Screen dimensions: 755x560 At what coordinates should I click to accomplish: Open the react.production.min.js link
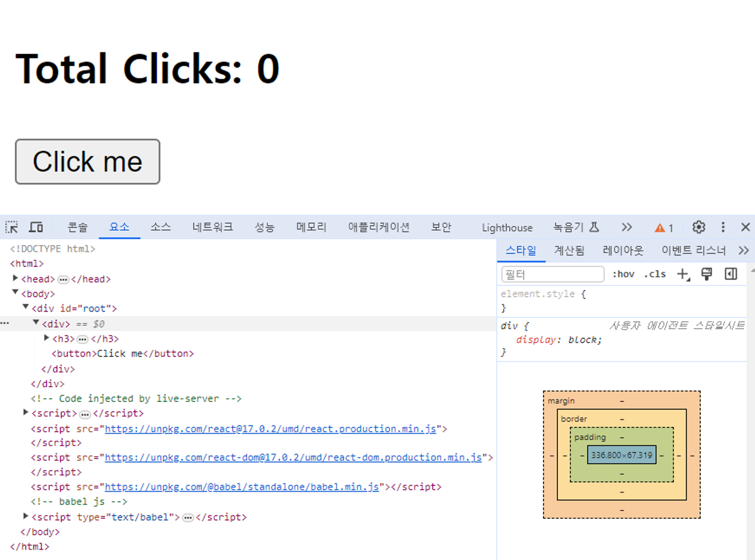270,429
